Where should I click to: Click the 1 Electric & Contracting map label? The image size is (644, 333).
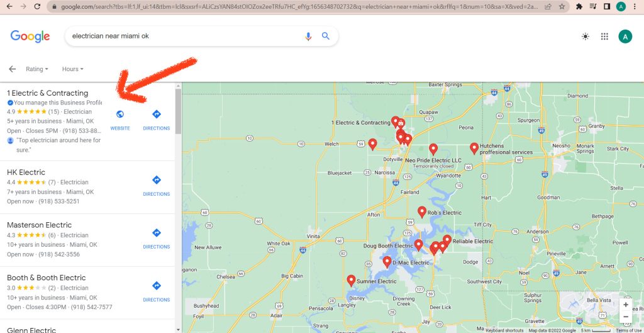click(x=360, y=123)
